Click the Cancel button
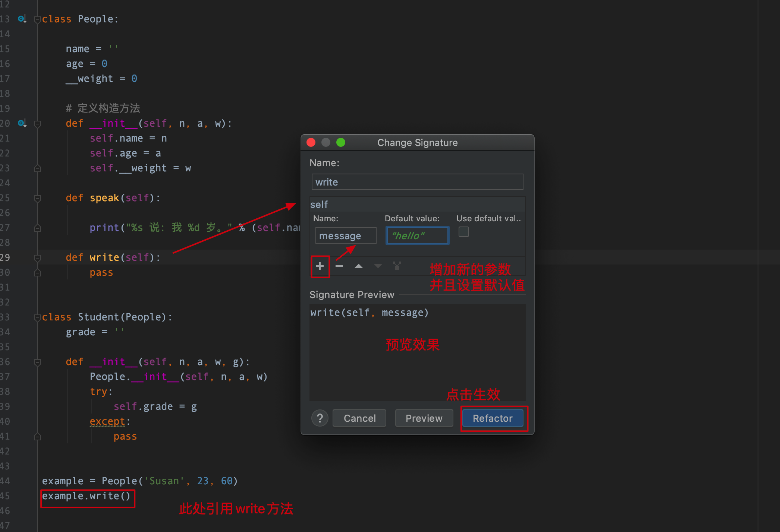Screen dimensions: 780x532 (359, 418)
